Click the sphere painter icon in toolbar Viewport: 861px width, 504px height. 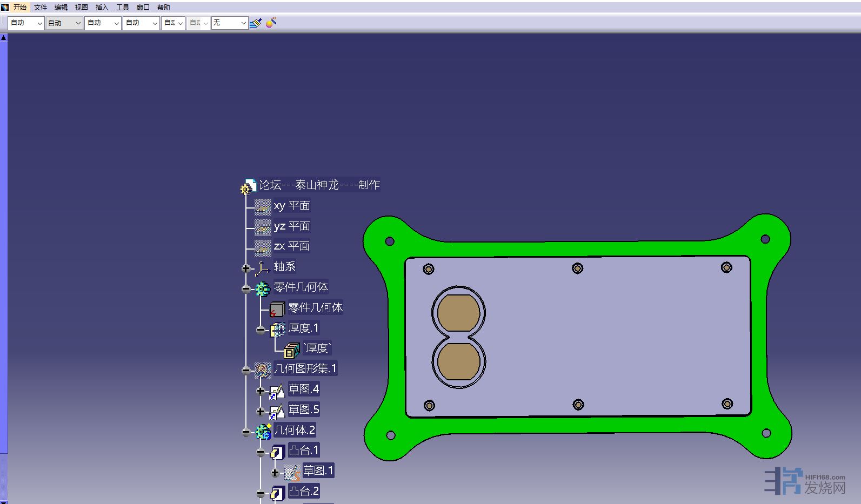pyautogui.click(x=271, y=23)
